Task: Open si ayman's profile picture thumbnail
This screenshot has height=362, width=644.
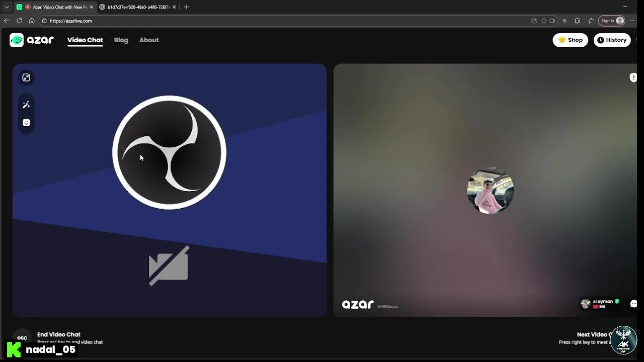Action: point(585,304)
